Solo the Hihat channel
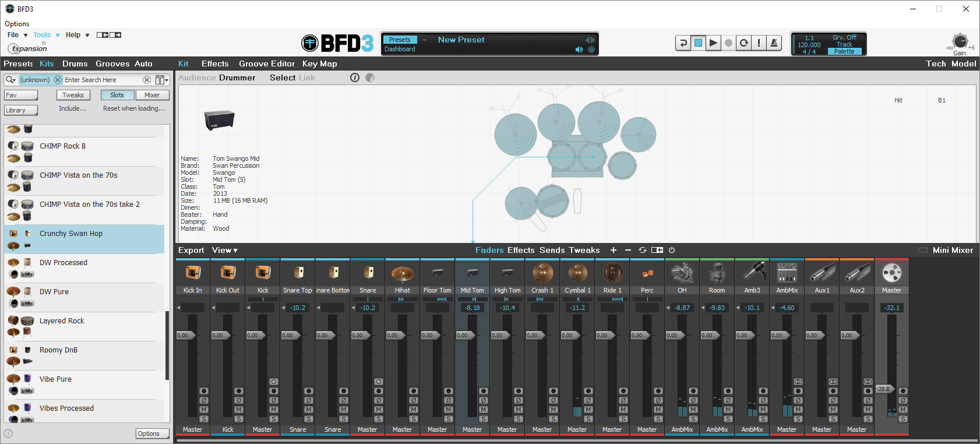The width and height of the screenshot is (980, 444). pos(414,419)
